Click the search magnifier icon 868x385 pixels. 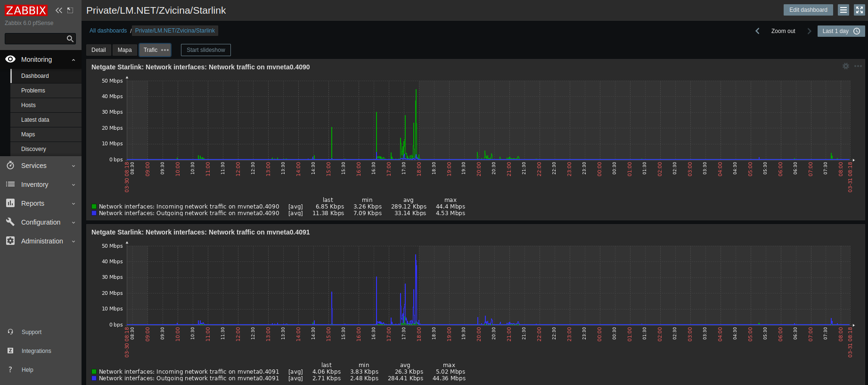click(70, 39)
